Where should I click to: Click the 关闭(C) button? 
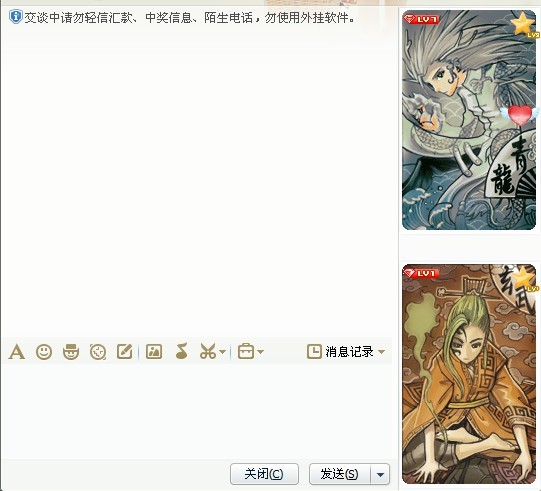[264, 474]
